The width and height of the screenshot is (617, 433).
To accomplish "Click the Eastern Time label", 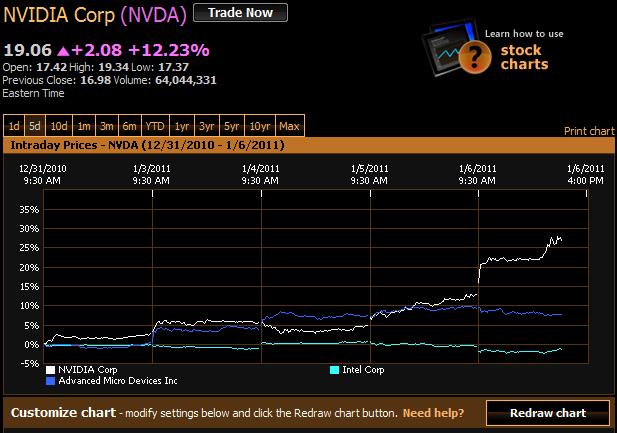I will coord(33,93).
